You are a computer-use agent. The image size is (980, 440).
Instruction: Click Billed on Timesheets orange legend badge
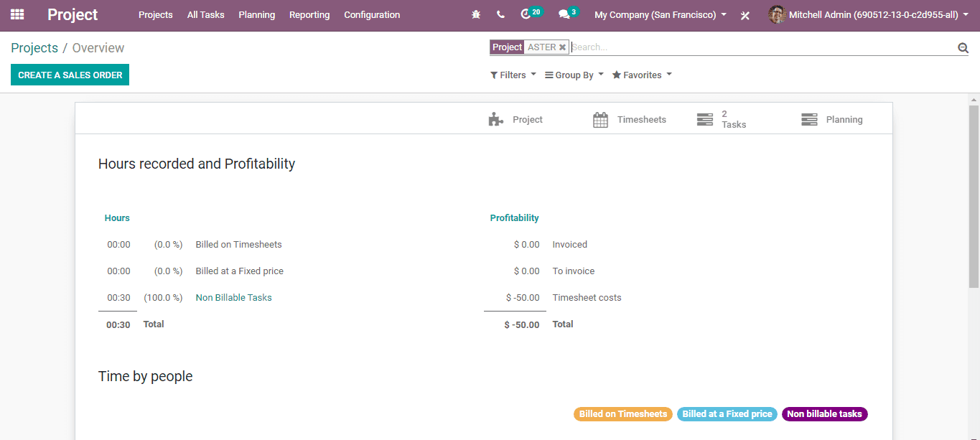(623, 414)
